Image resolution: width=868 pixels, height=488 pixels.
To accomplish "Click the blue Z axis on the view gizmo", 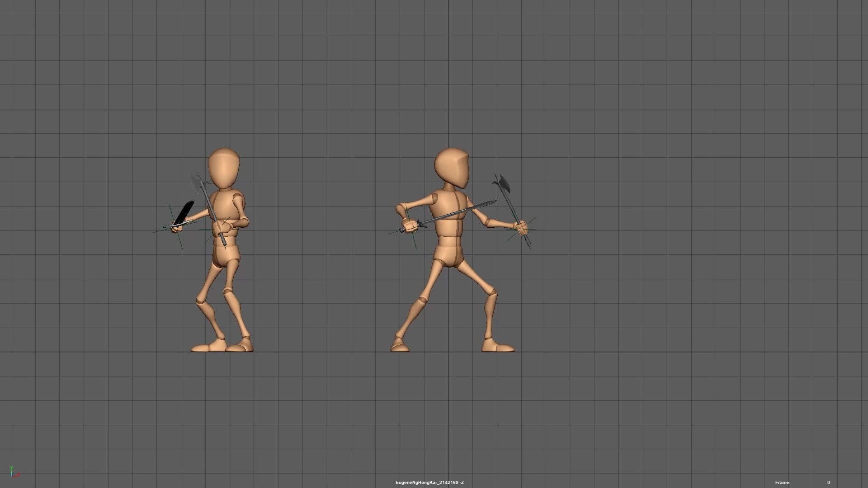I will coord(12,474).
